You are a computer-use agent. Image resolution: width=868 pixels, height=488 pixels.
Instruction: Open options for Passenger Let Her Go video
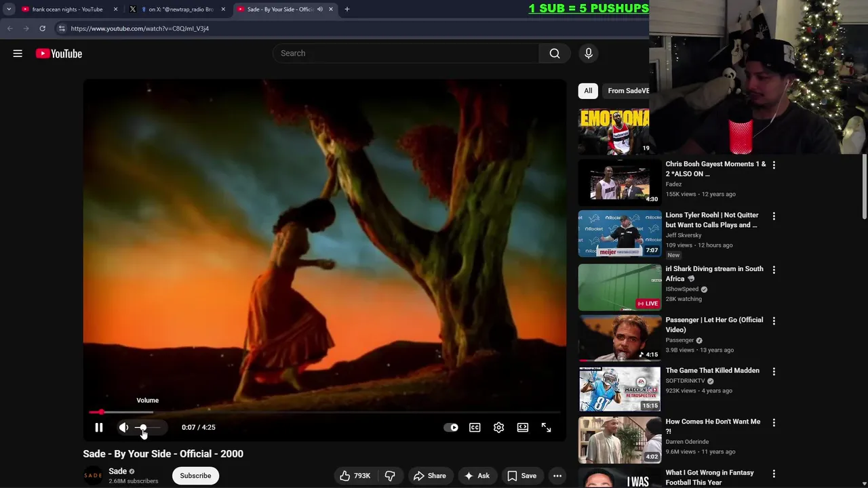tap(774, 321)
